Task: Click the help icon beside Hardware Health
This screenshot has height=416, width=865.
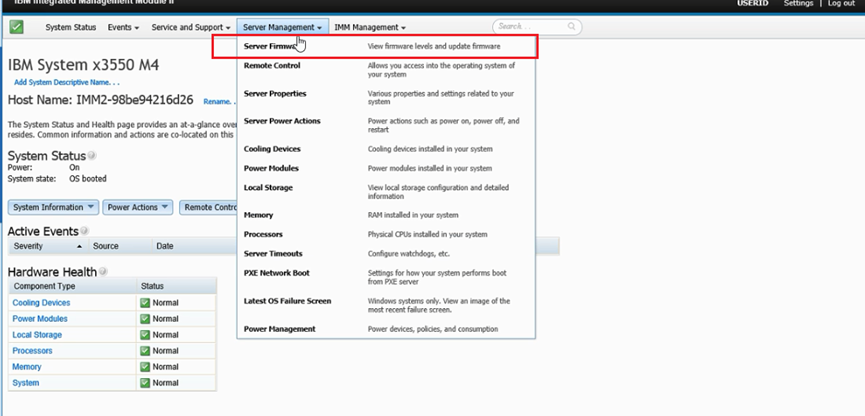Action: 103,271
